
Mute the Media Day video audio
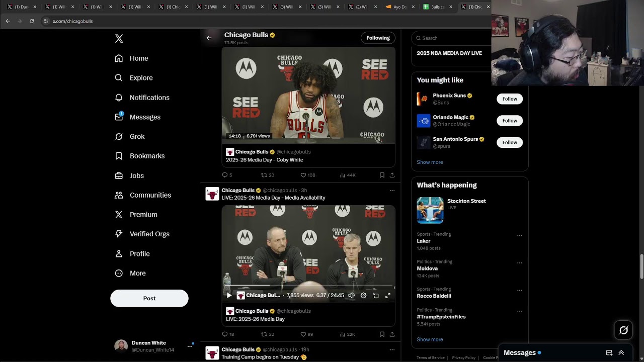point(351,296)
